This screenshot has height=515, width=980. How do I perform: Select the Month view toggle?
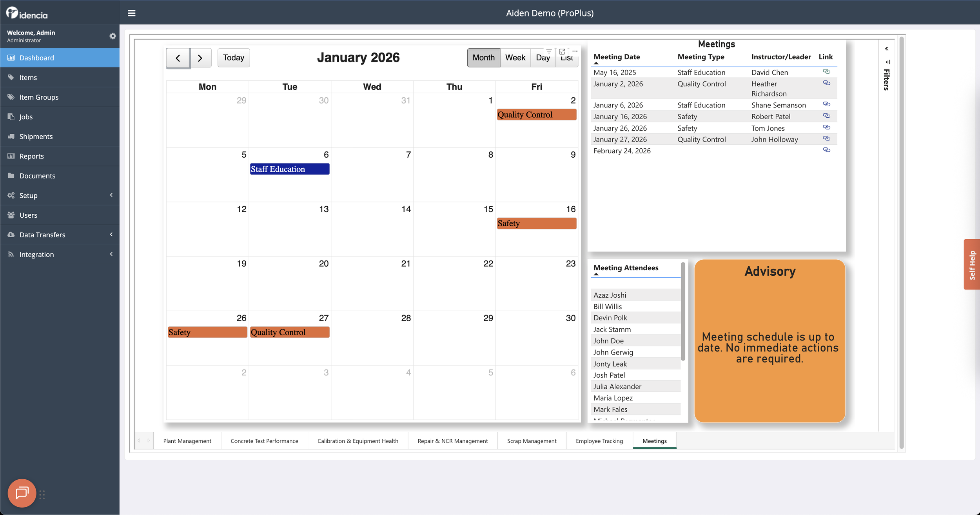click(483, 58)
